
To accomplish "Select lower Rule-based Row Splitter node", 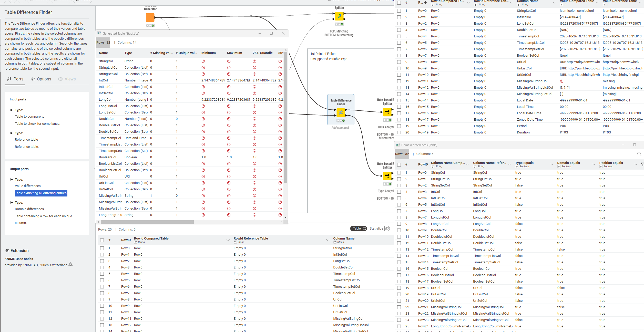I will click(x=387, y=176).
